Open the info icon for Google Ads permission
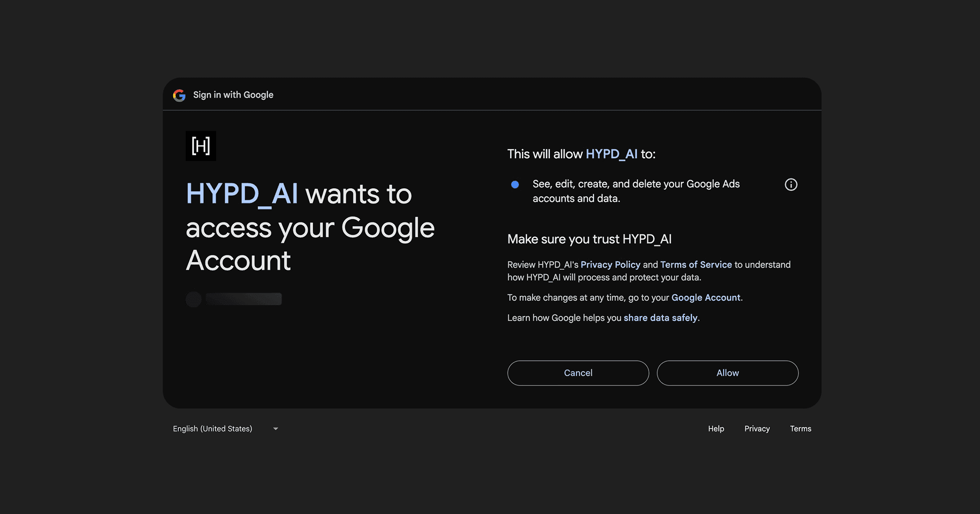 pyautogui.click(x=791, y=184)
